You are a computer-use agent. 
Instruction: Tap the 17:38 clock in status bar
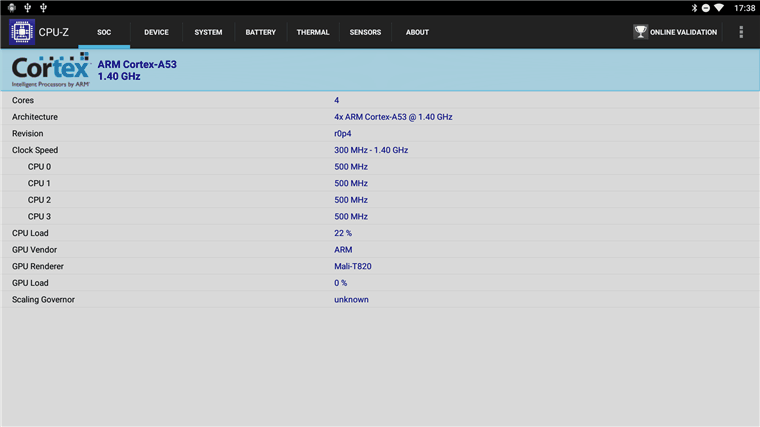pyautogui.click(x=744, y=8)
